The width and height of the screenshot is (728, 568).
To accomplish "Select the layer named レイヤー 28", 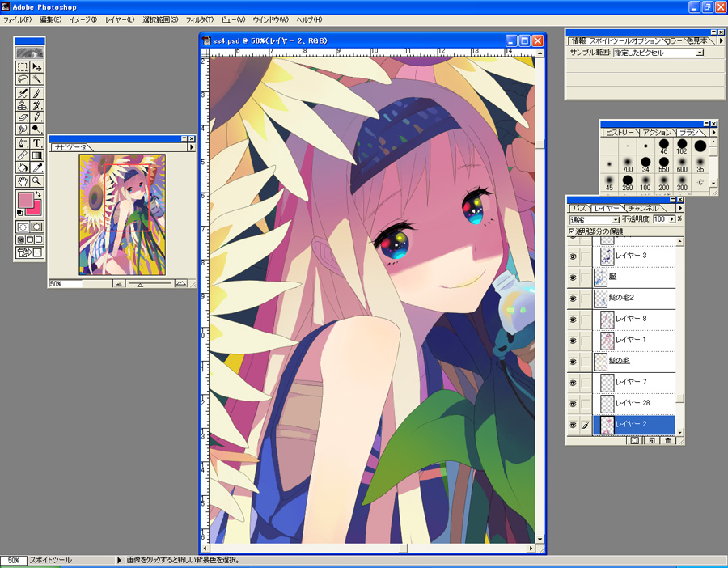I will pyautogui.click(x=634, y=403).
